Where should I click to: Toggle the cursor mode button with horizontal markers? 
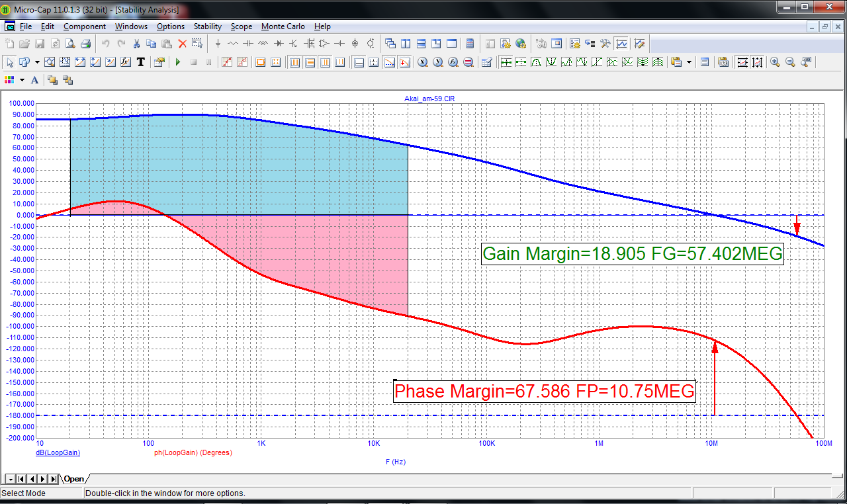[x=506, y=62]
